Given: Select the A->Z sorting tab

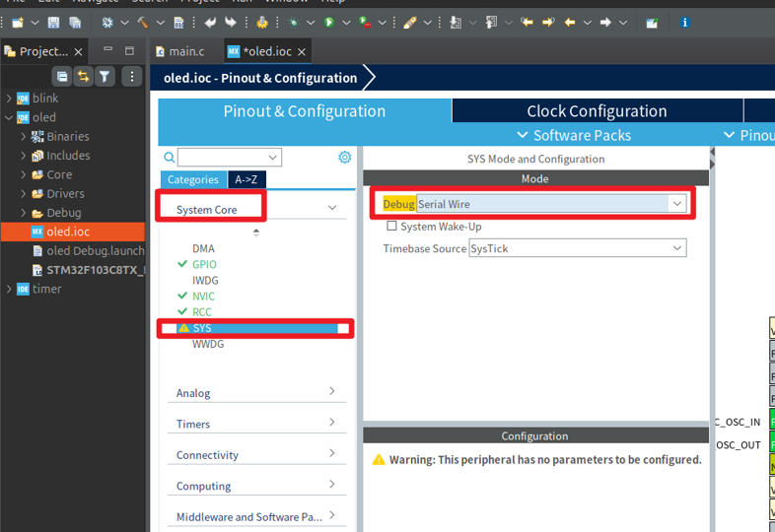Looking at the screenshot, I should pos(247,179).
